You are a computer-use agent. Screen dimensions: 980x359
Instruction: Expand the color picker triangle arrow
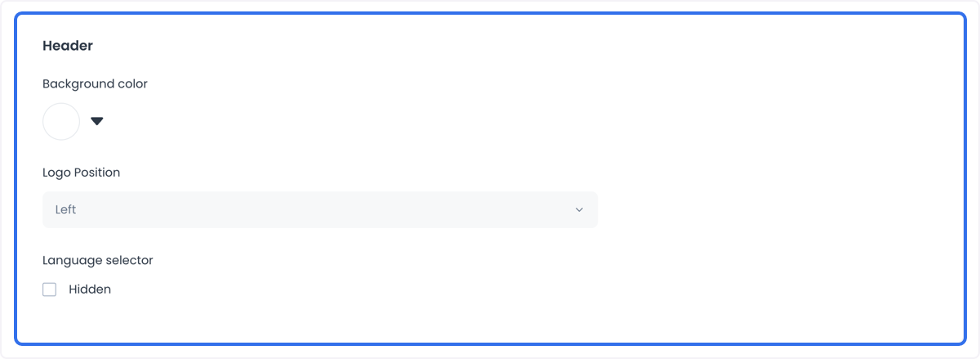(97, 122)
